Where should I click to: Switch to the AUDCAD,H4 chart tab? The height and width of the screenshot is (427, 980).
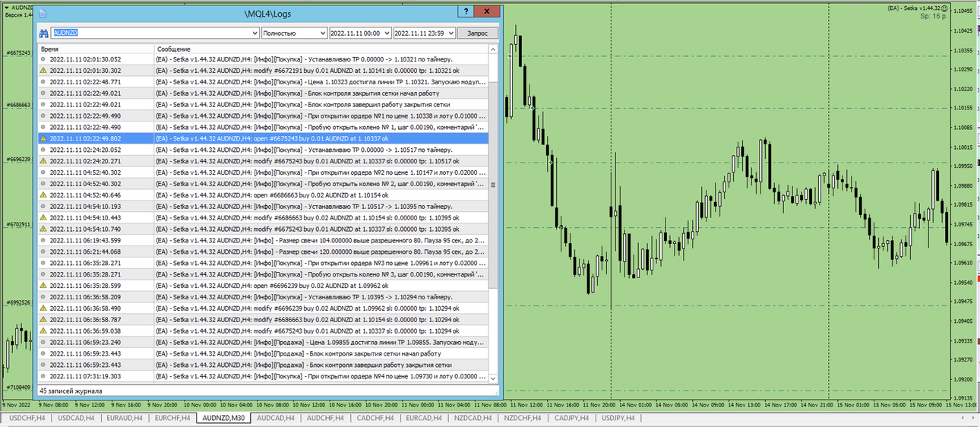(276, 418)
